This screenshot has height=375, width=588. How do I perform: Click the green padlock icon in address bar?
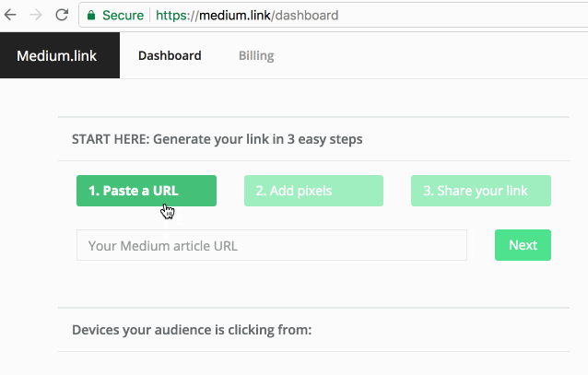91,16
